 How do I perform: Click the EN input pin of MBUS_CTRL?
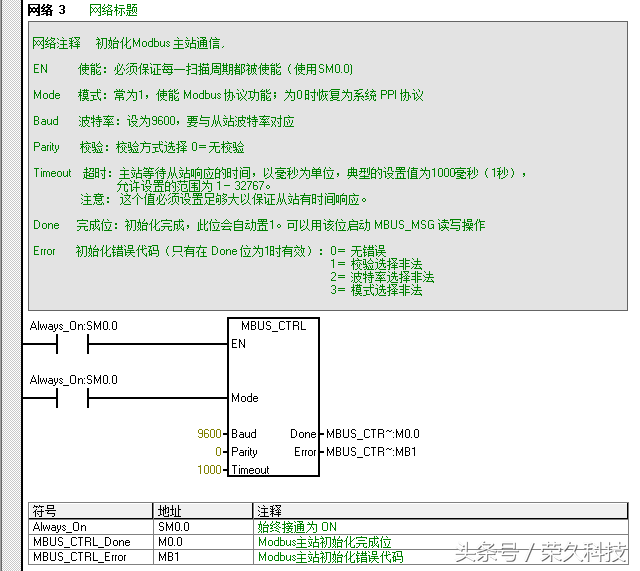click(x=238, y=344)
